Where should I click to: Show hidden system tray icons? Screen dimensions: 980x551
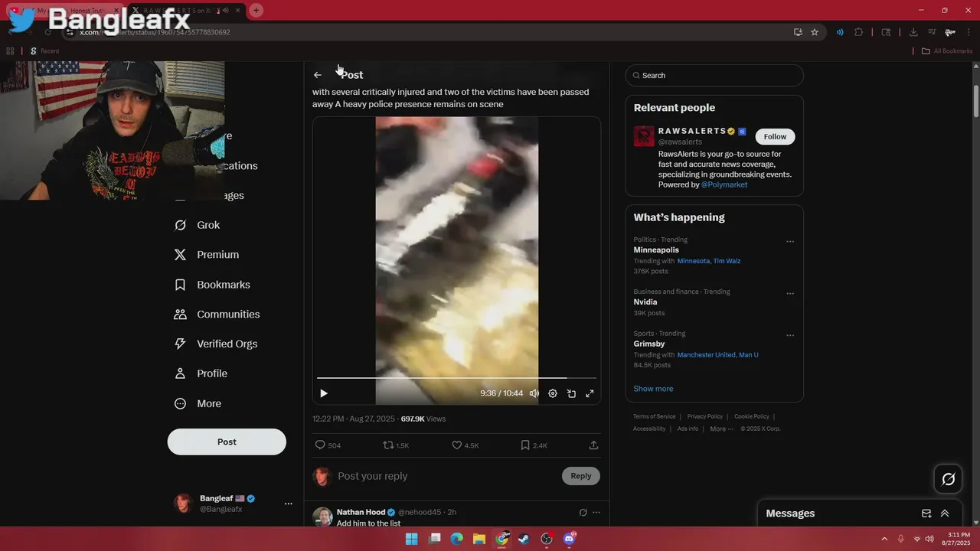point(884,539)
